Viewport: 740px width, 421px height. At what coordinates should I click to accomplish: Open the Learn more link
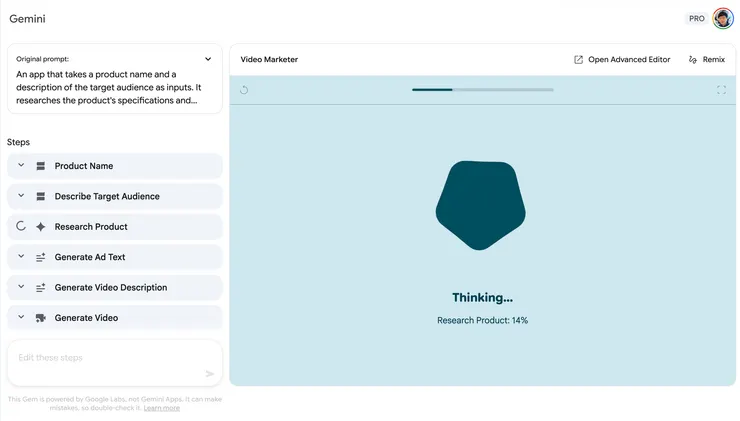(161, 408)
